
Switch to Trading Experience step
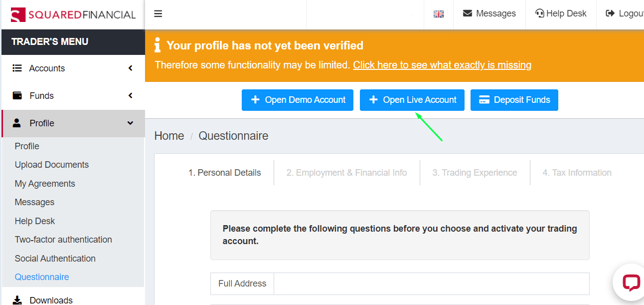coord(475,173)
